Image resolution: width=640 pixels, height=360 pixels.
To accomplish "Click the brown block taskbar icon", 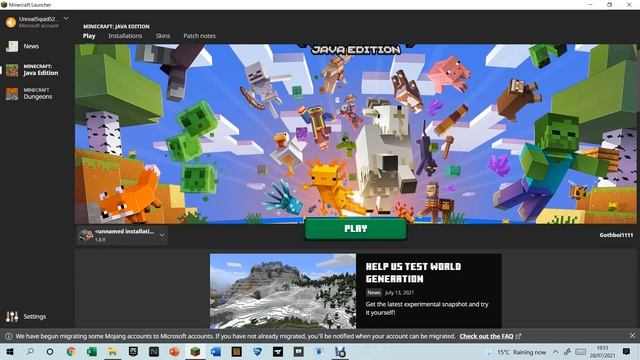I will click(236, 351).
